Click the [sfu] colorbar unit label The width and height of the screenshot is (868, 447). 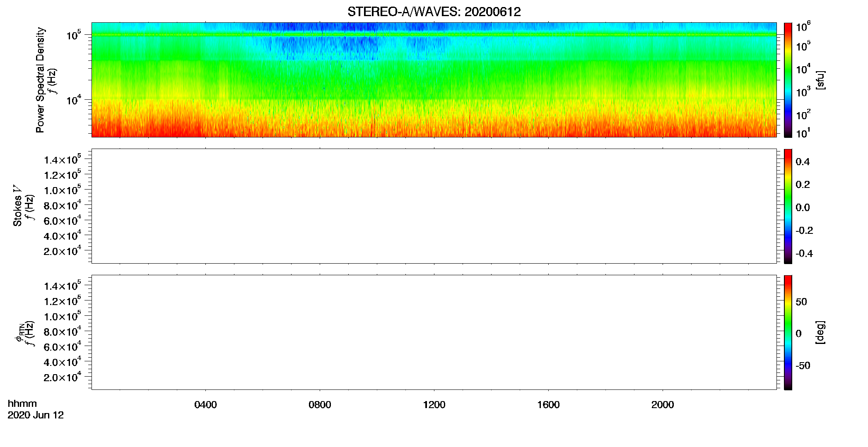click(820, 80)
